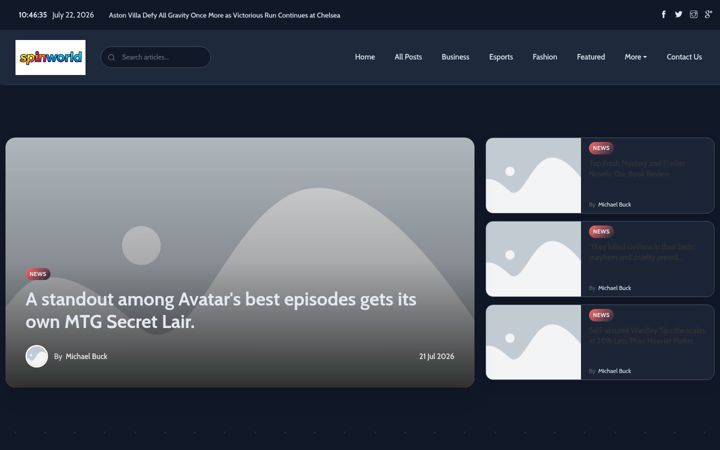Viewport: 720px width, 450px height.
Task: Click Michael Buck's author avatar
Action: 37,356
